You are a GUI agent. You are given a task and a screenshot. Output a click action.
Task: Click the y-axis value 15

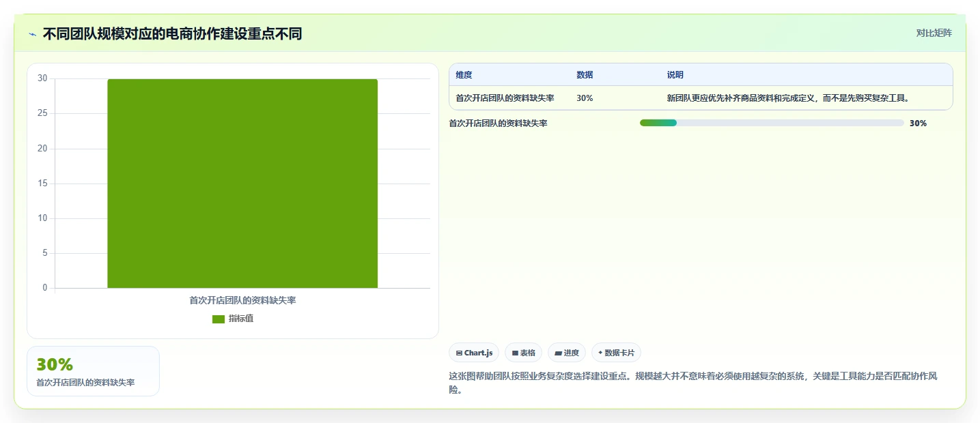[42, 184]
